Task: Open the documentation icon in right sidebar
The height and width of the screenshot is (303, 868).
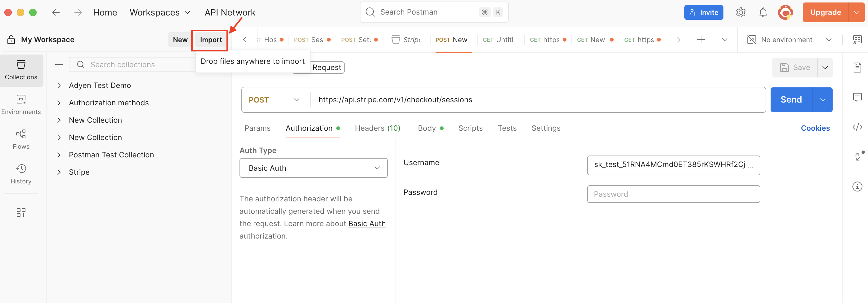Action: point(857,67)
